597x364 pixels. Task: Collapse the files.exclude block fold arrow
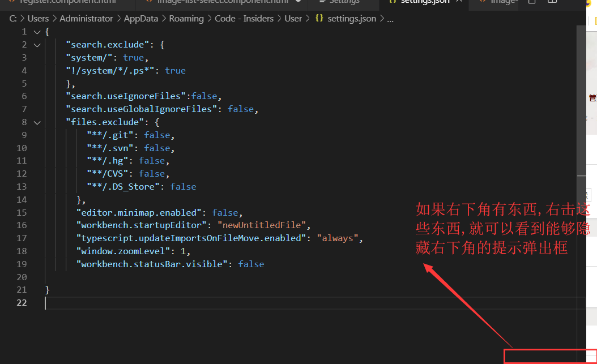point(37,122)
